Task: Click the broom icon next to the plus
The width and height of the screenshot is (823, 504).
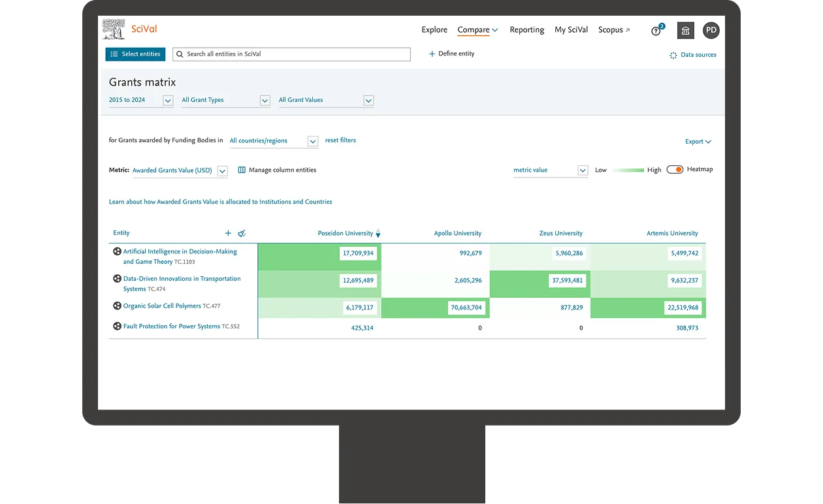Action: pos(242,233)
